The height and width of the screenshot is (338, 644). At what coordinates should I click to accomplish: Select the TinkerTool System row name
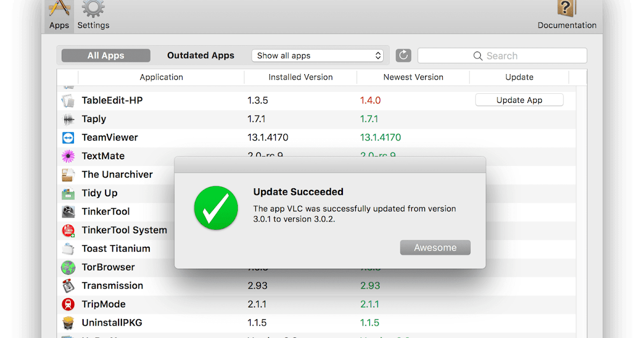[x=125, y=230]
